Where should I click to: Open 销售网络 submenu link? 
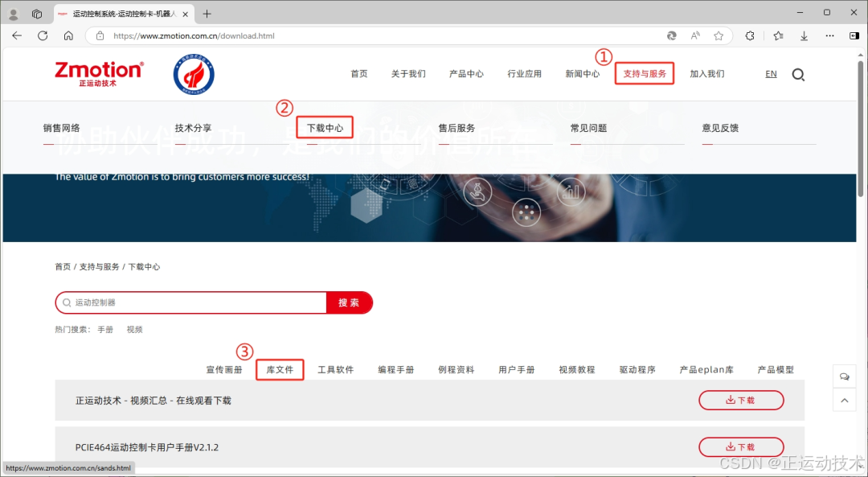[x=61, y=128]
